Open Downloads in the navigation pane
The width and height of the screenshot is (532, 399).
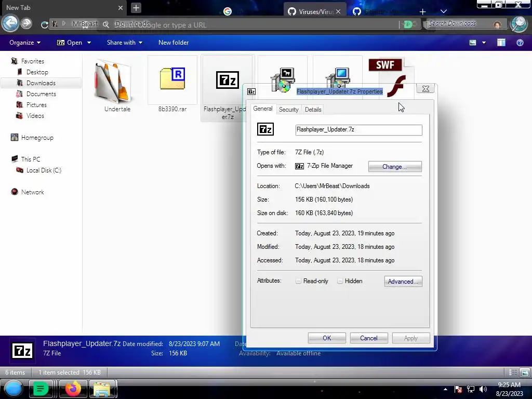click(41, 83)
